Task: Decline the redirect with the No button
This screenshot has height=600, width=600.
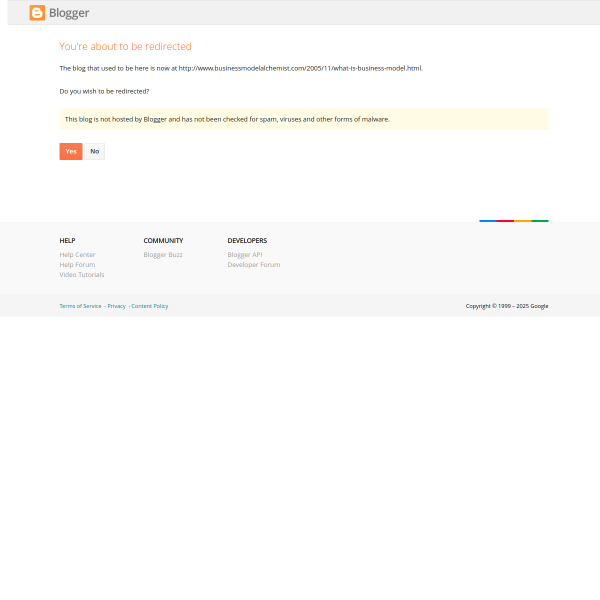Action: click(94, 151)
